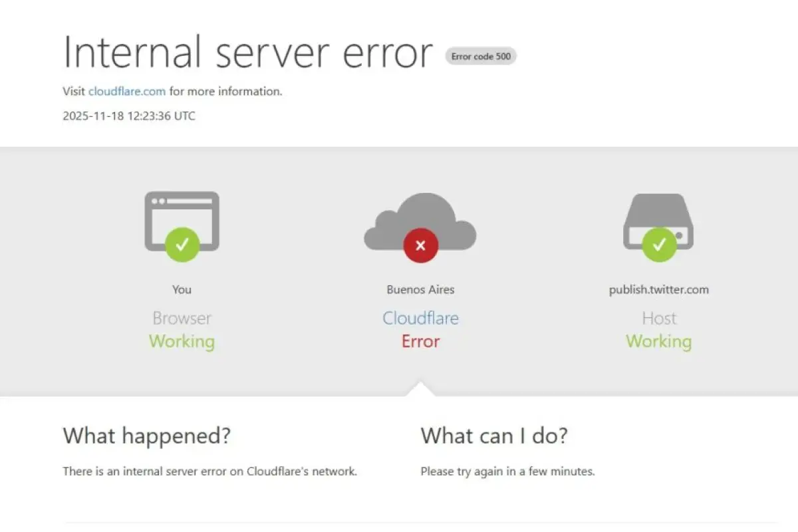Open the cloudflare.com link

(x=127, y=91)
